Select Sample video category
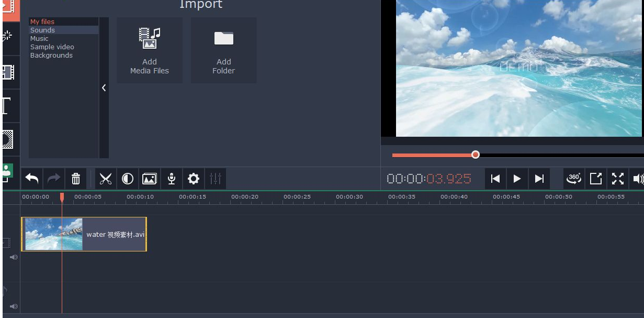 tap(64, 47)
